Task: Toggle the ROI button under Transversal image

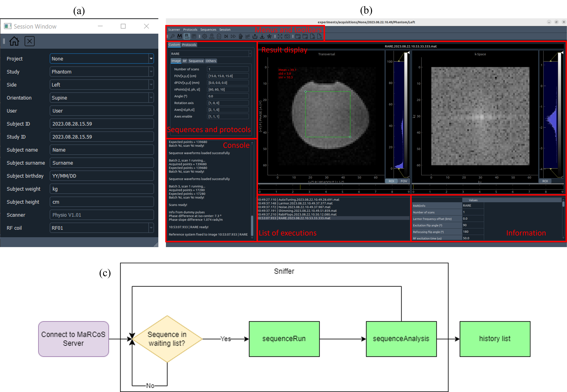Action: [391, 181]
